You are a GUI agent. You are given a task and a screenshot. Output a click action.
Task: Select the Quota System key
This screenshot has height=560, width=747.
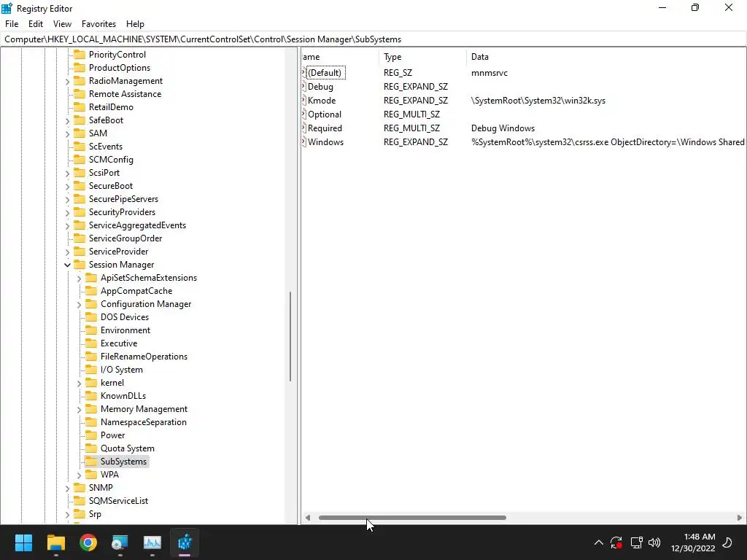pos(127,448)
